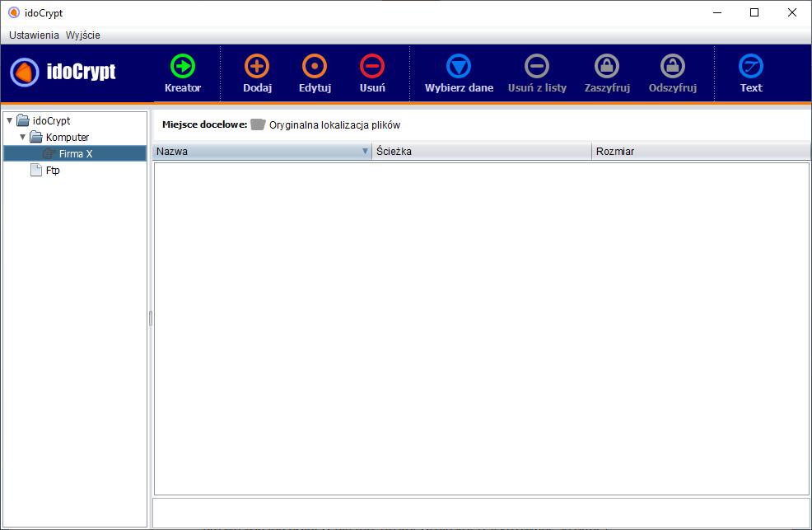Click the idoCrypt root folder icon
812x530 pixels.
[x=23, y=120]
